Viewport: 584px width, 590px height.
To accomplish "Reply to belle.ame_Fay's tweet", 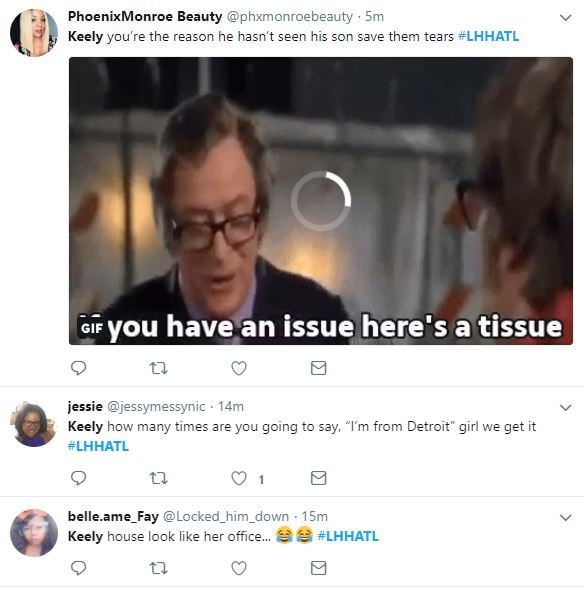I will point(79,568).
